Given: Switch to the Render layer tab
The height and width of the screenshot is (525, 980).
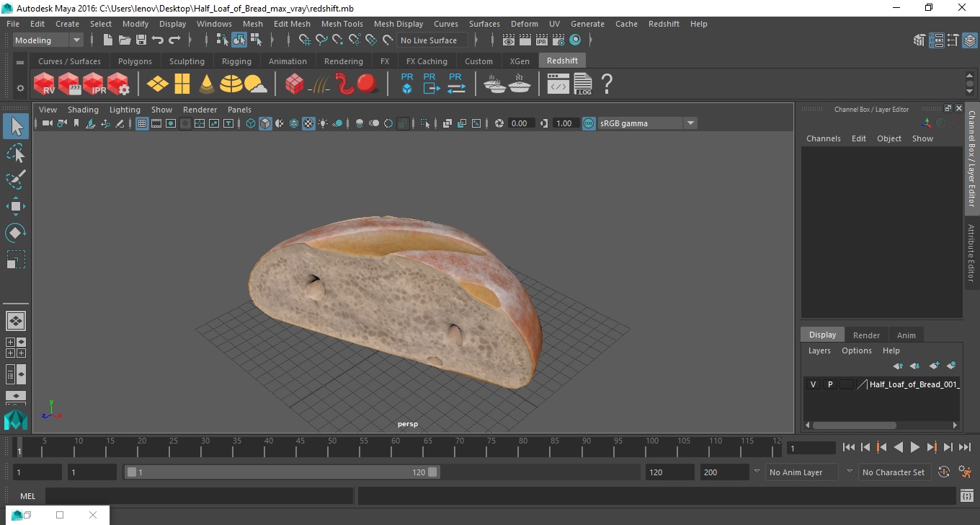Looking at the screenshot, I should coord(866,335).
